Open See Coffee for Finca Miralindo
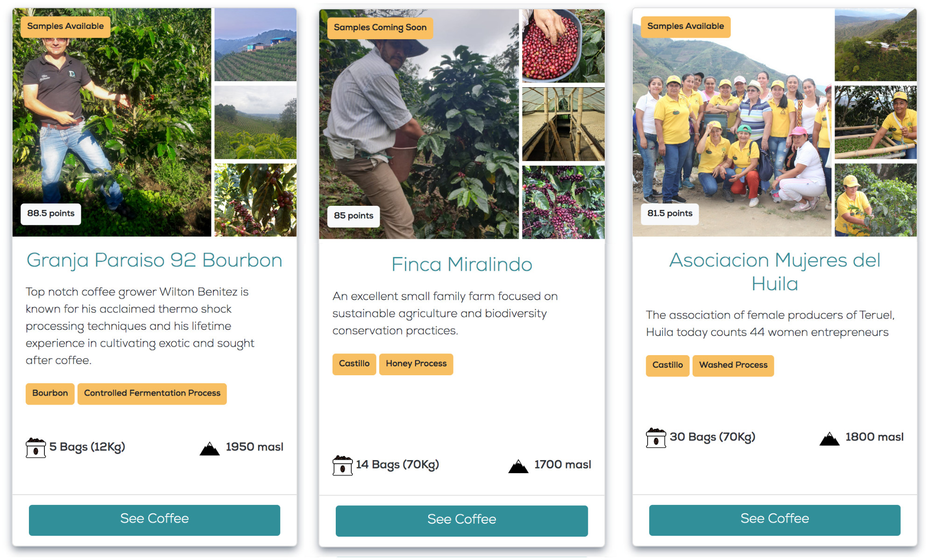 coord(462,521)
